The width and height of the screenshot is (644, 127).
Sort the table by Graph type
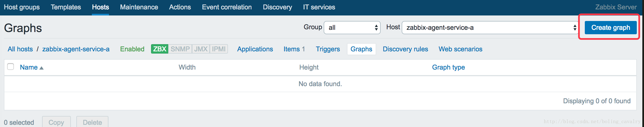click(x=448, y=67)
